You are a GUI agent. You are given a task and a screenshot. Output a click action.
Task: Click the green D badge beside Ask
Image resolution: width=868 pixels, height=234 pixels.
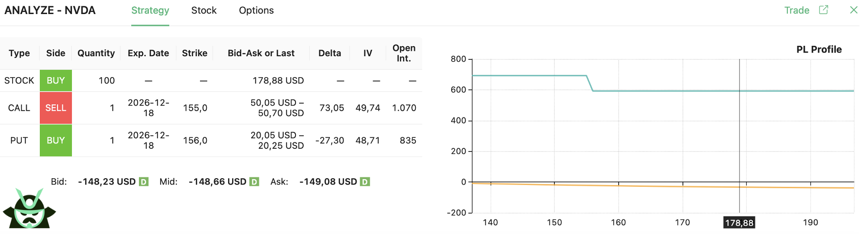click(365, 182)
